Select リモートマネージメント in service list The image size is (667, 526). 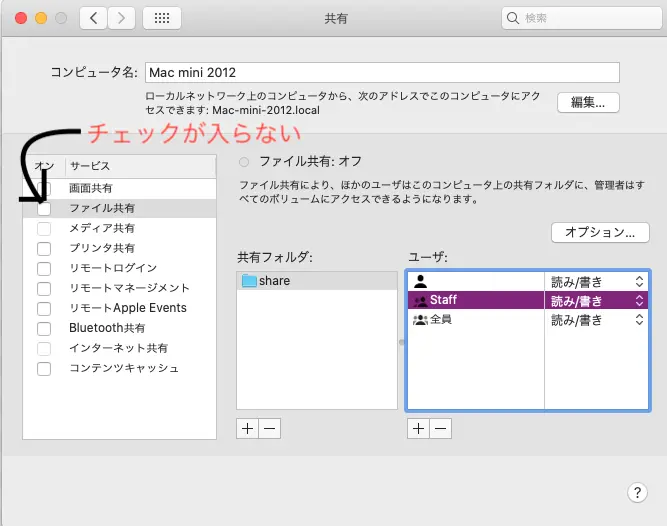tap(129, 288)
